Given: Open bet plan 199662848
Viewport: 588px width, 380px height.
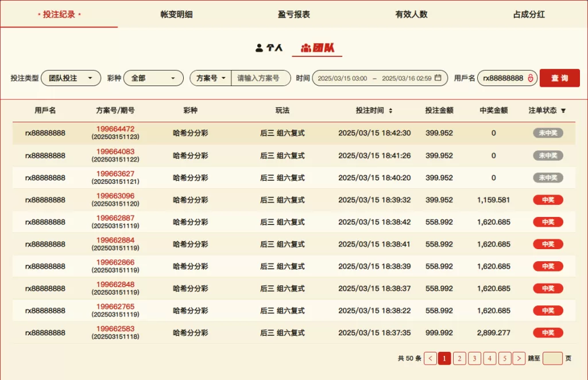Looking at the screenshot, I should 115,284.
